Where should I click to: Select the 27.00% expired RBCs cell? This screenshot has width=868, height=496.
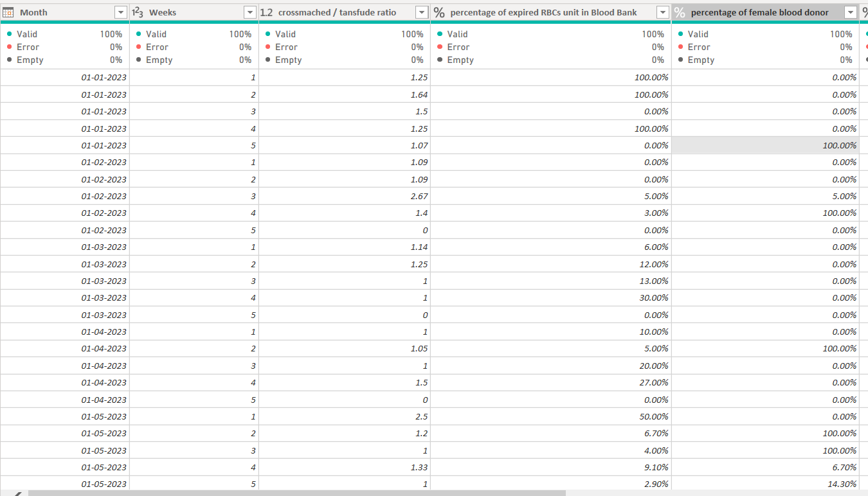(551, 382)
